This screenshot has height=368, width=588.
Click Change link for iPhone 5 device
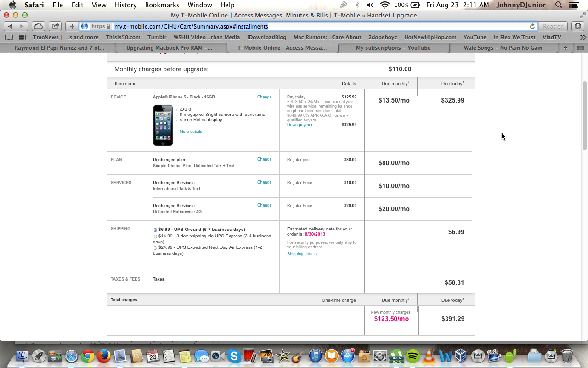click(264, 97)
